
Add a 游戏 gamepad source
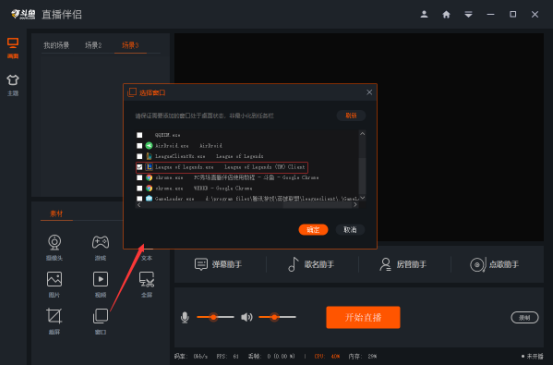click(101, 248)
